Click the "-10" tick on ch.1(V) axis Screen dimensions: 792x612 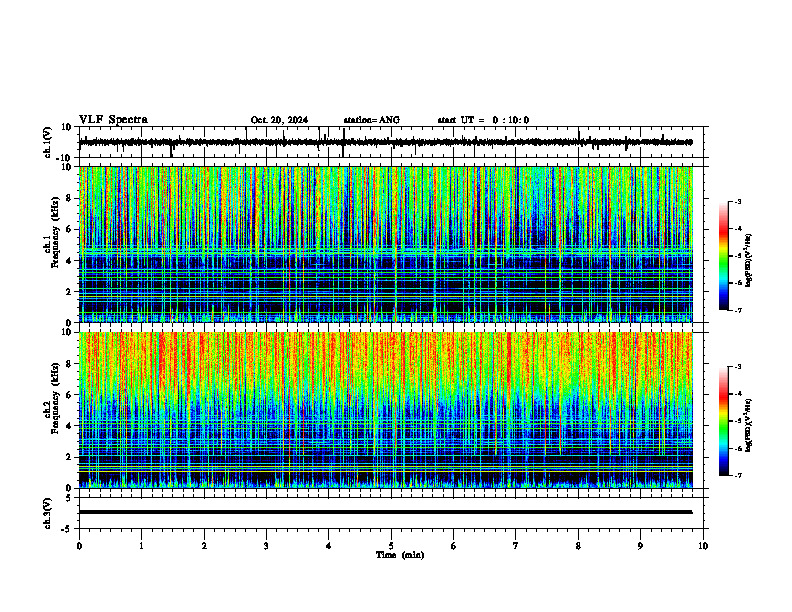click(x=65, y=158)
